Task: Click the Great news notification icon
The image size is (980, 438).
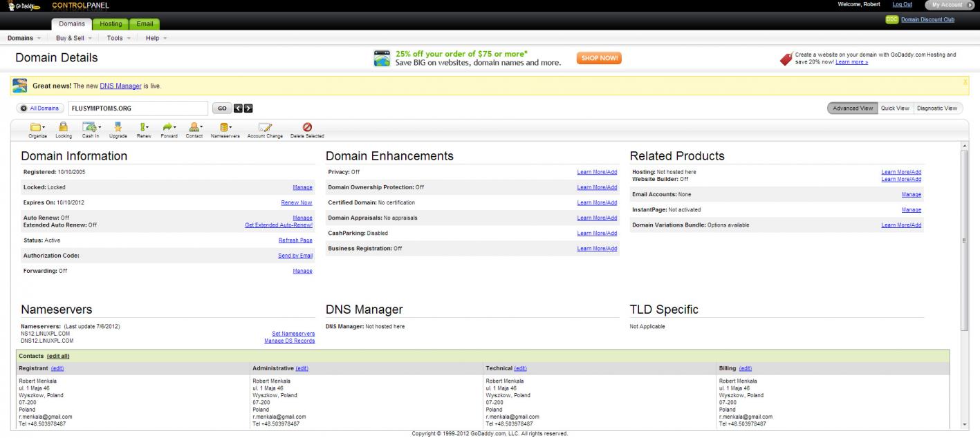Action: [x=20, y=86]
